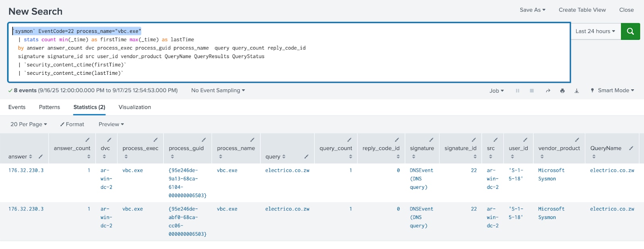644x249 pixels.
Task: Pause the search job
Action: (x=518, y=91)
